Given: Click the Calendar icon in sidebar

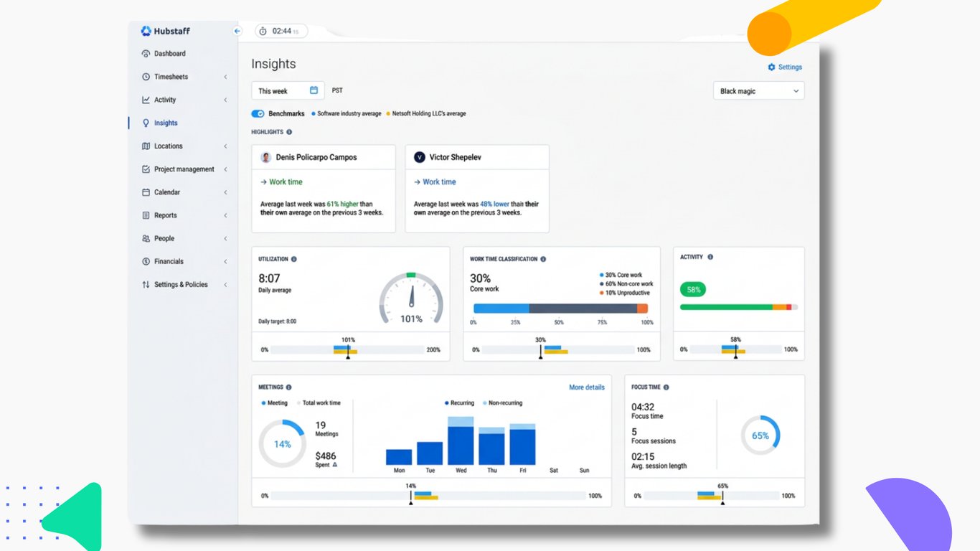Looking at the screenshot, I should coord(146,192).
